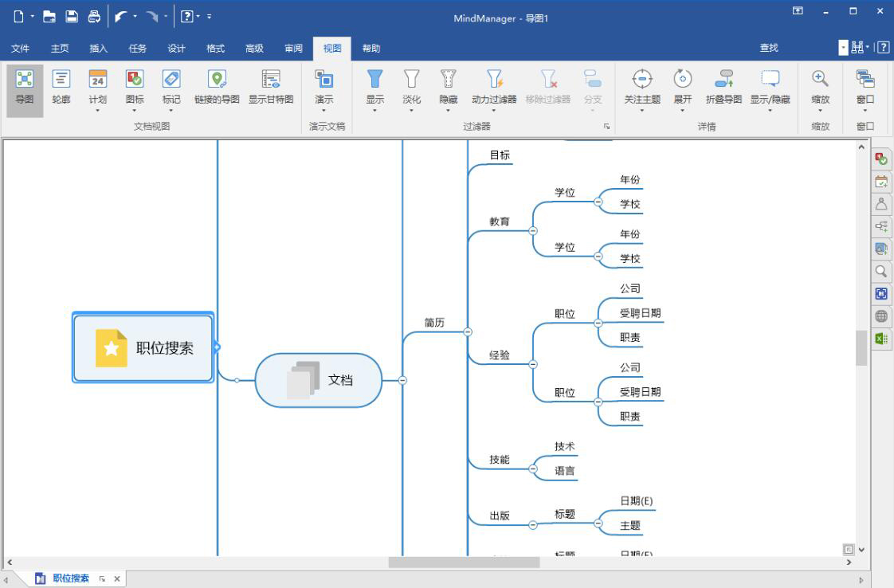894x588 pixels.
Task: Click the 查找 (Find) label
Action: pos(767,48)
